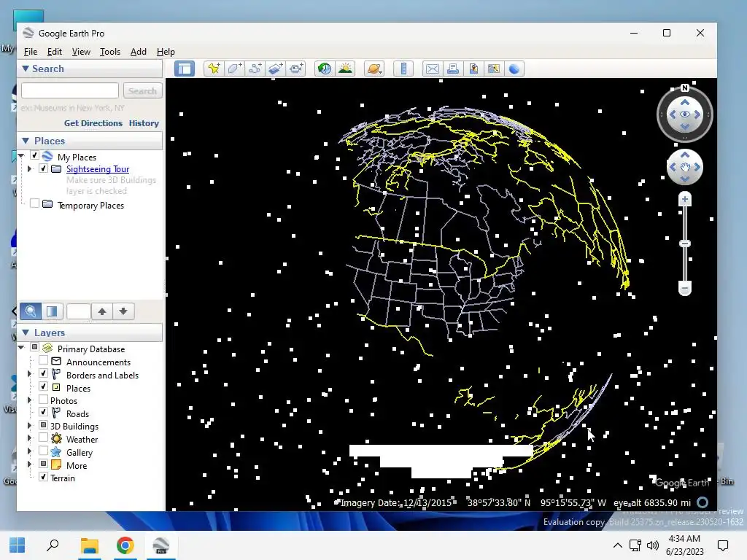The image size is (747, 560).
Task: Expand the Sightseeing Tour folder
Action: click(x=29, y=168)
